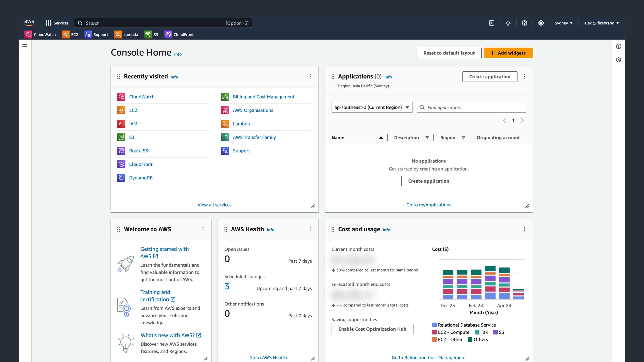Click Info link beside Console Home

coord(178,54)
